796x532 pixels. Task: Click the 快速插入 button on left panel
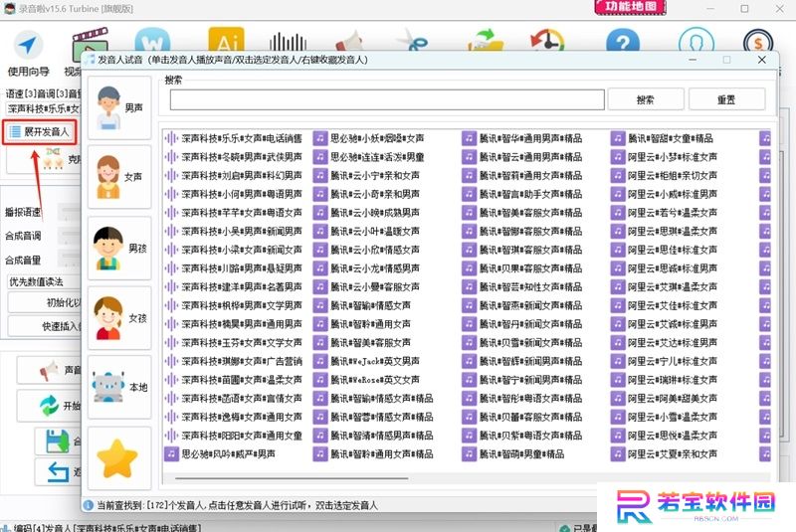44,326
